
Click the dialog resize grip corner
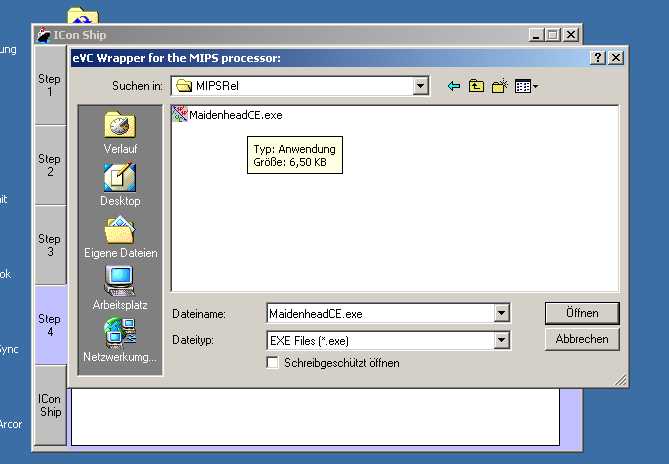tap(621, 380)
